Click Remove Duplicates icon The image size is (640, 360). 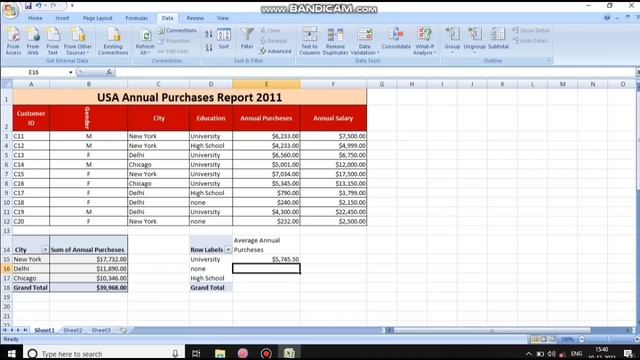pos(336,41)
